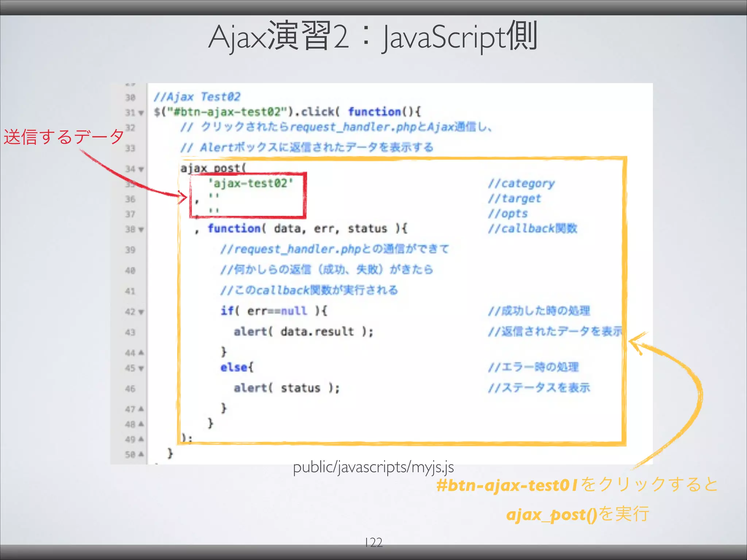Click the '//category' comment
Screen dimensions: 747x560
521,184
